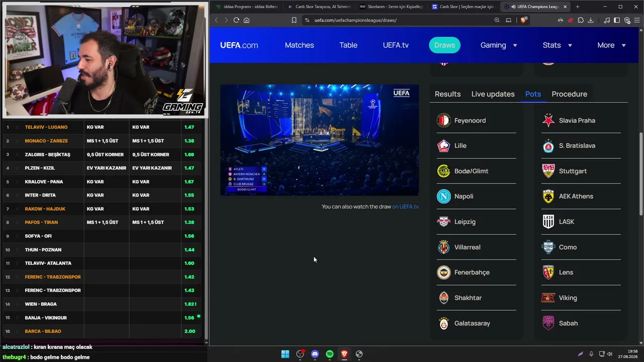Screen dimensions: 644x362
Task: Switch to the Live updates tab
Action: [493, 94]
